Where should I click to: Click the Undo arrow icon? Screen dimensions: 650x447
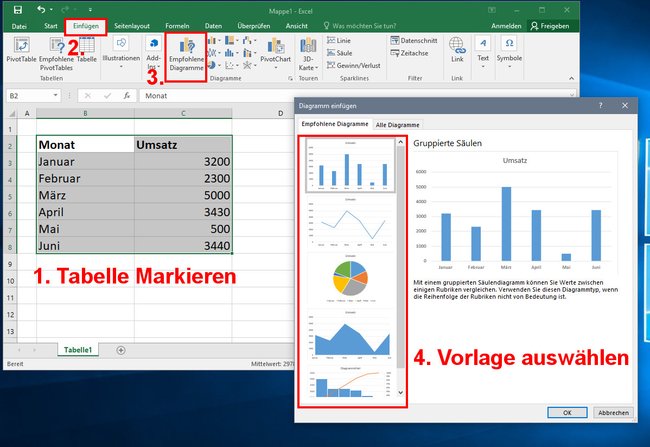(41, 9)
